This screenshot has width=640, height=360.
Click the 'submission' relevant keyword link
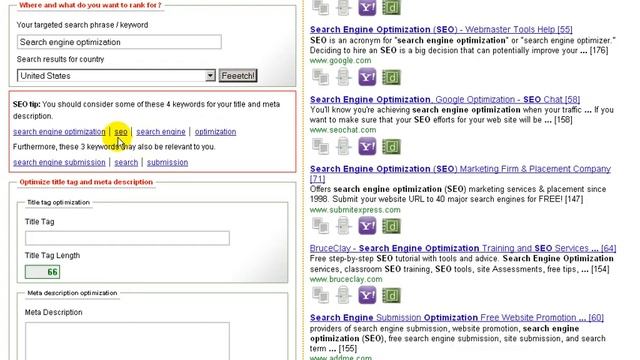coord(167,162)
